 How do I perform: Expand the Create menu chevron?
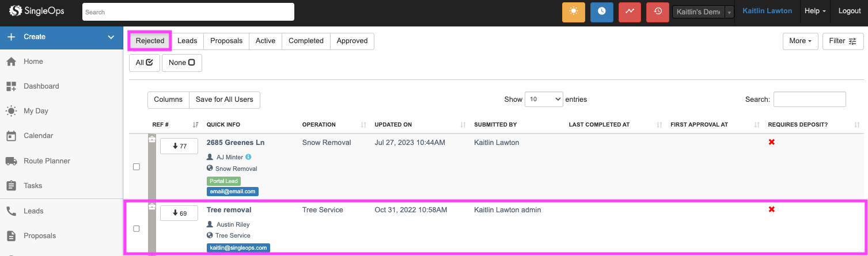pos(111,37)
